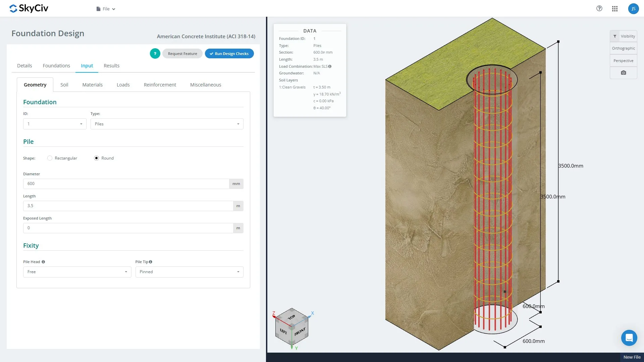
Task: Expand the Foundation ID dropdown
Action: pos(55,124)
